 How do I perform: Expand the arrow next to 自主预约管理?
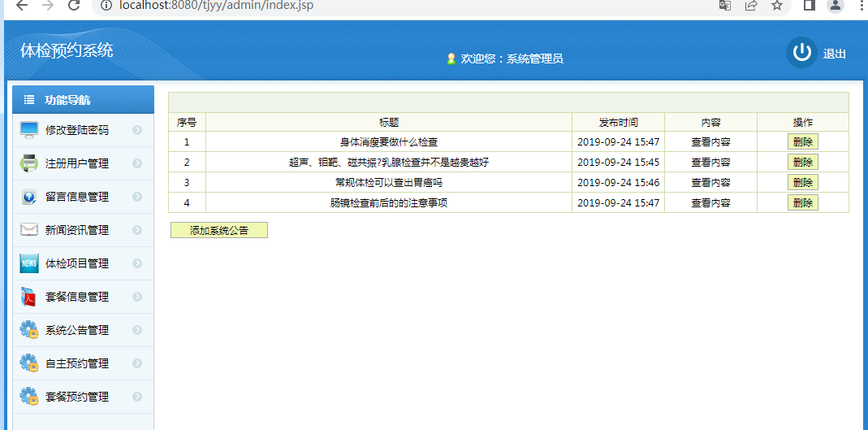point(137,363)
